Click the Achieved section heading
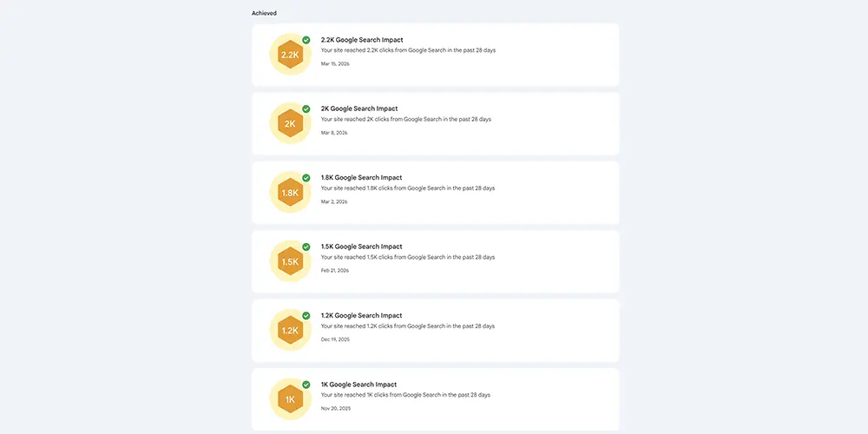Screen dimensions: 868x434 [x=265, y=13]
